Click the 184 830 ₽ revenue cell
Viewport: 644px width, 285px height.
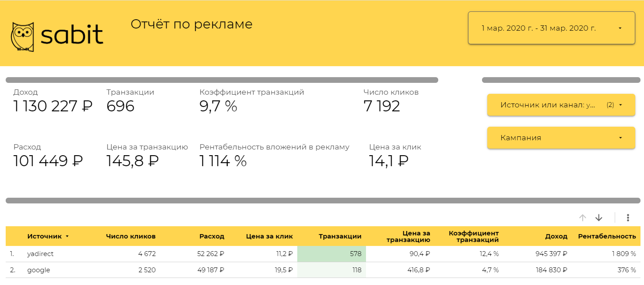552,270
